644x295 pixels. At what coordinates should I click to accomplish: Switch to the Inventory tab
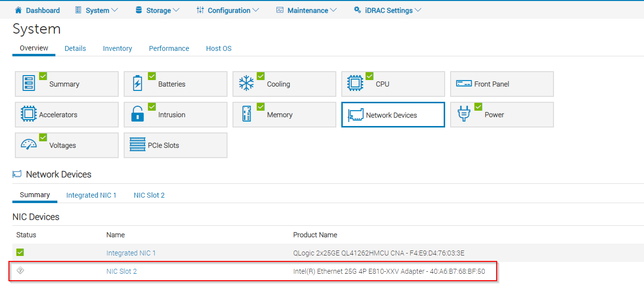[117, 48]
